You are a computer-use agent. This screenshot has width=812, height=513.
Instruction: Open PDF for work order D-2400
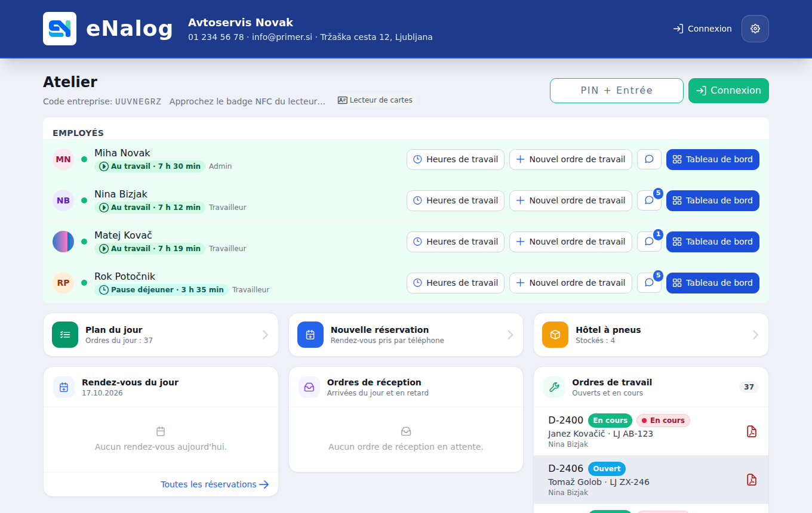click(752, 431)
